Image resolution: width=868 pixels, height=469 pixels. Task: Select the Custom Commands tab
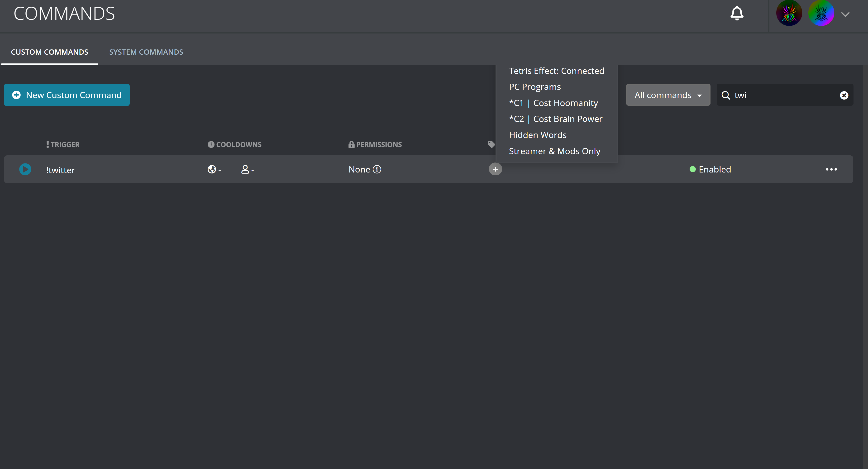click(x=49, y=52)
